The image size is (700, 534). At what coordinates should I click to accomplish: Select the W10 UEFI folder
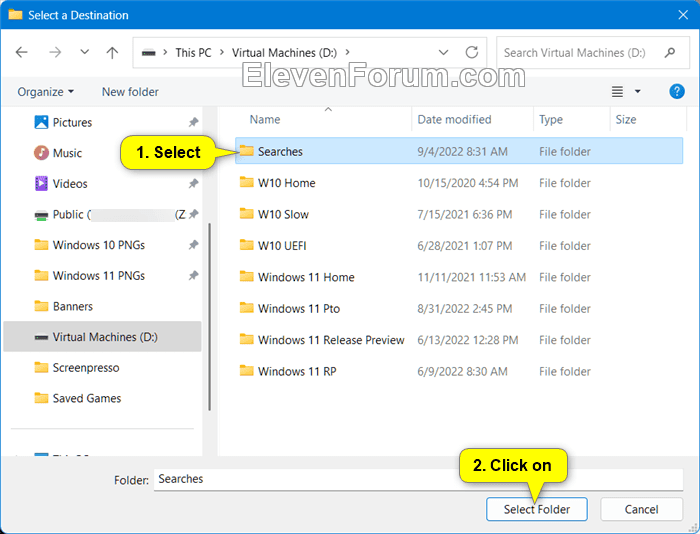(282, 246)
